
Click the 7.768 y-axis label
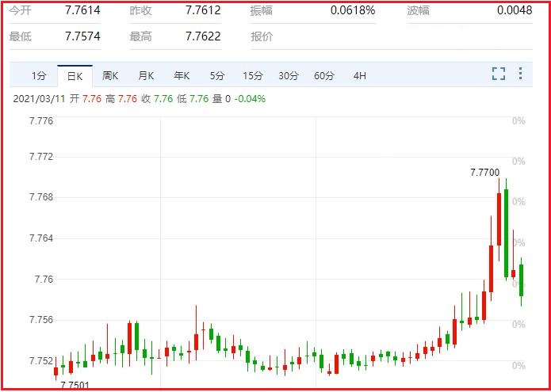41,197
